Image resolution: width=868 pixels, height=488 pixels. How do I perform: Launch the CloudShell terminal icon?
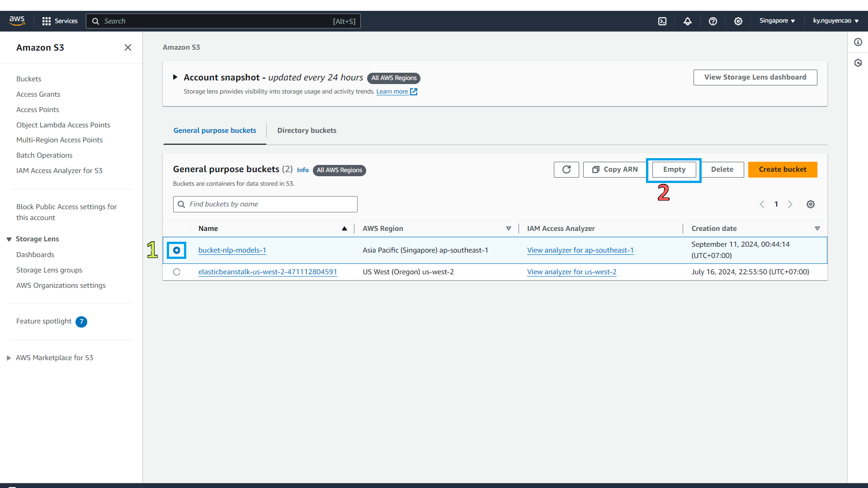[x=662, y=21]
